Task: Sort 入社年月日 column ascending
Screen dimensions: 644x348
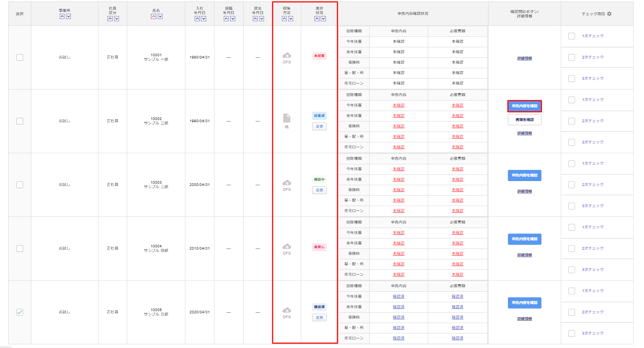Action: (197, 19)
